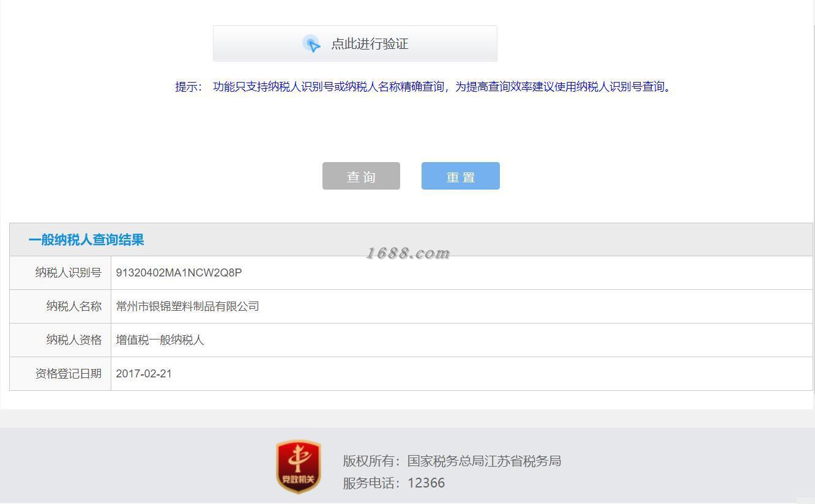Click the 服务电话：12366 footer text
Viewport: 815px width, 504px height.
(x=394, y=483)
